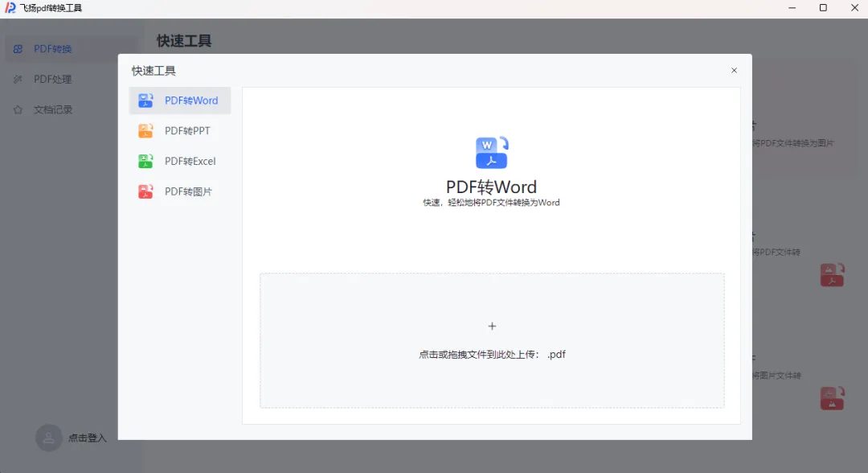Select the red PDF转图片 icon
Image resolution: width=868 pixels, height=473 pixels.
(145, 191)
